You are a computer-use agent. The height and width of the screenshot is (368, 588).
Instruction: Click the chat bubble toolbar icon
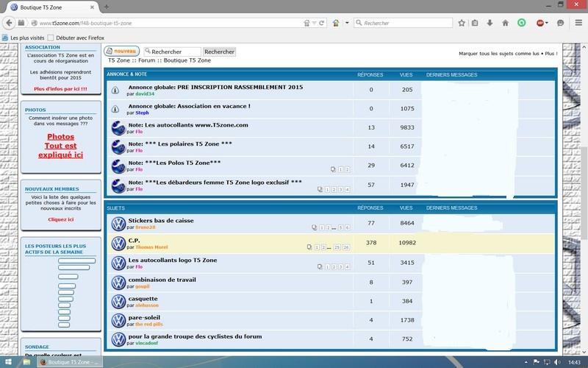[560, 23]
